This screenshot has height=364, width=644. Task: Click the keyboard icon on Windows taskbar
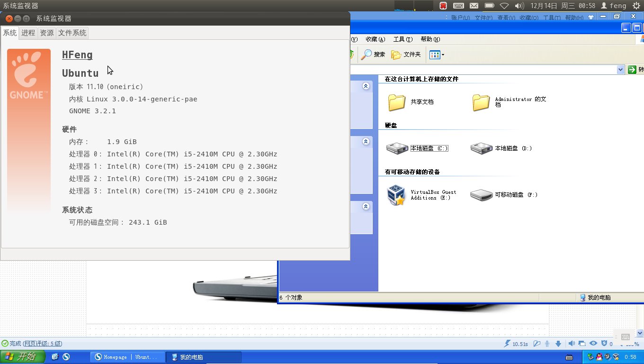569,357
